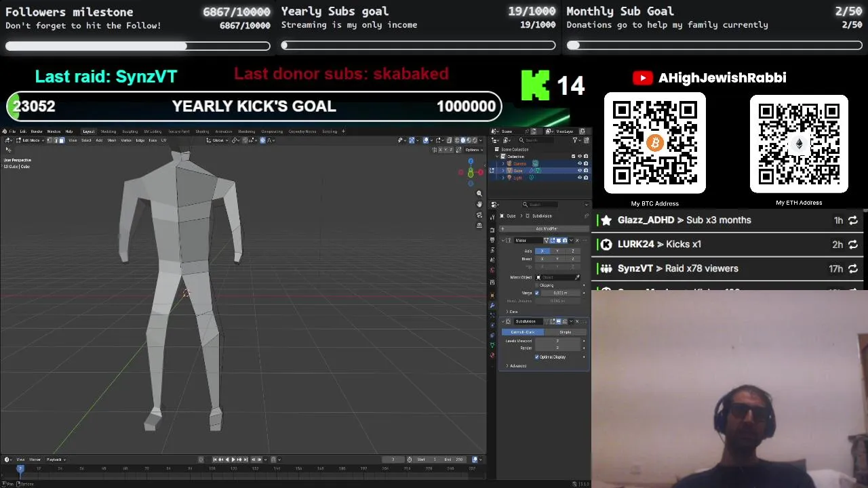Select face selection mode icon
Screen dimensions: 868x488
pyautogui.click(x=62, y=140)
